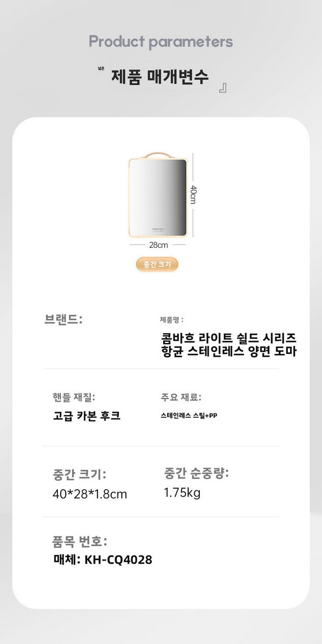Select the KH-CQ4028 item number
Viewport: 322px width, 644px height.
[x=118, y=559]
